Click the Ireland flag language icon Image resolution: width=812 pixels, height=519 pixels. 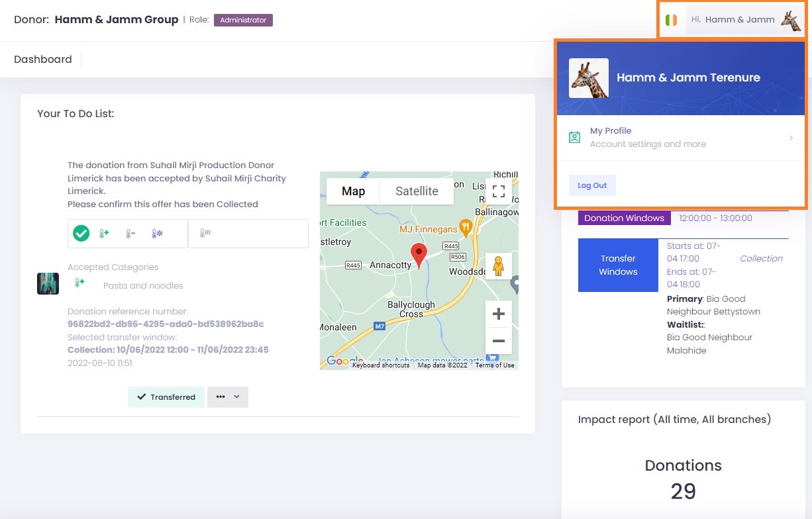(672, 20)
